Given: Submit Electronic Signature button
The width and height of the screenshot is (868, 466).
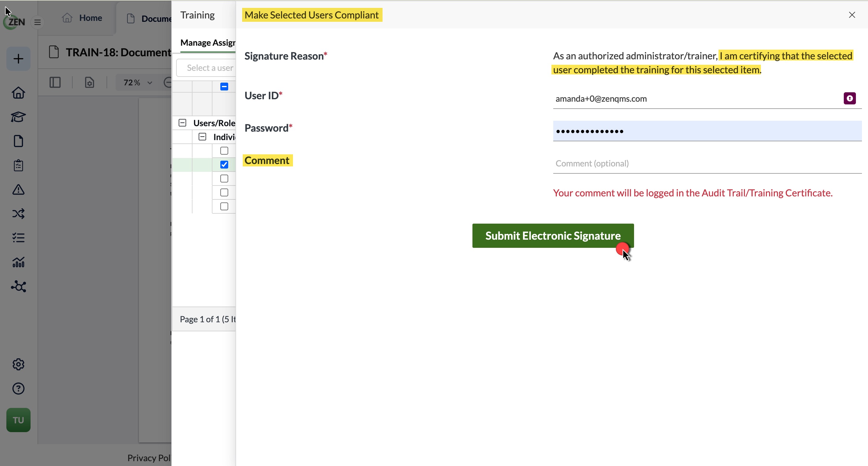Looking at the screenshot, I should click(553, 235).
